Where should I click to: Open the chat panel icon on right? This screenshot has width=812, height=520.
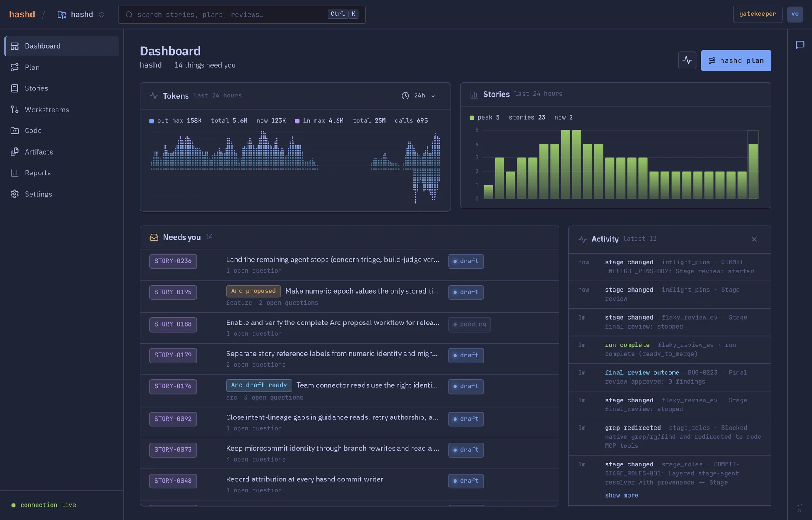pyautogui.click(x=800, y=45)
